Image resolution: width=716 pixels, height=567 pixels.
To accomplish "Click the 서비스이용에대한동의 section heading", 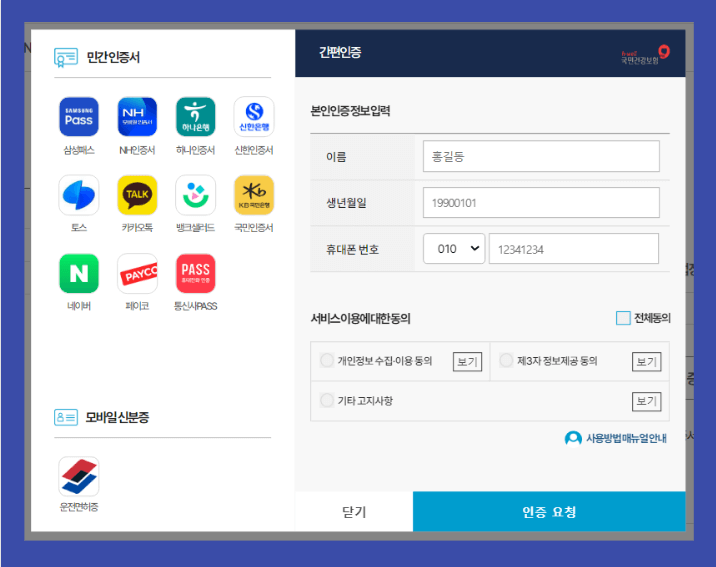I will coord(361,319).
